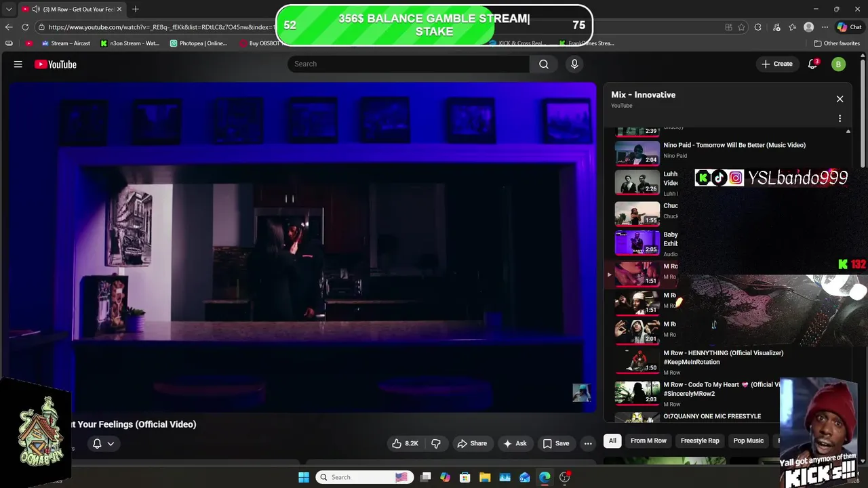
Task: Click the browser address bar URL
Action: click(x=161, y=27)
